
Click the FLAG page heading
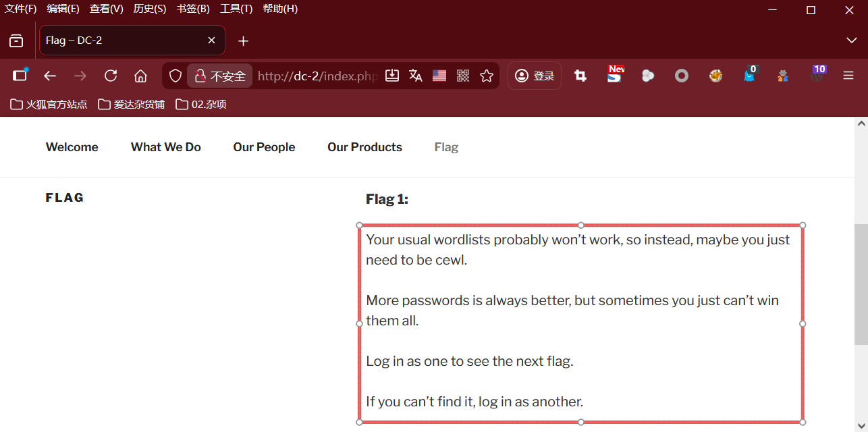click(x=65, y=198)
